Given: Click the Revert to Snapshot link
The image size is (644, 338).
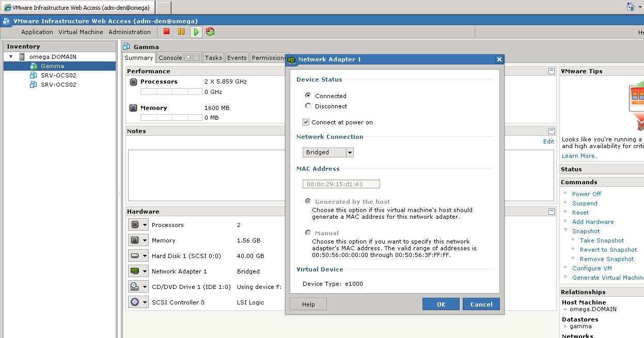Looking at the screenshot, I should tap(608, 250).
